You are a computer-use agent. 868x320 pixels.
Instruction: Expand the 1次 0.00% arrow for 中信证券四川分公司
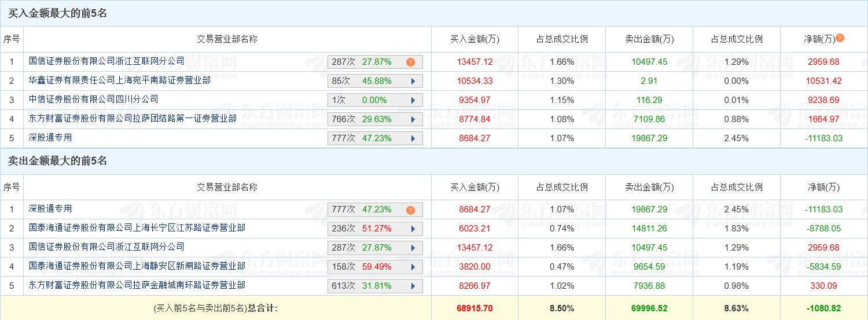[413, 100]
